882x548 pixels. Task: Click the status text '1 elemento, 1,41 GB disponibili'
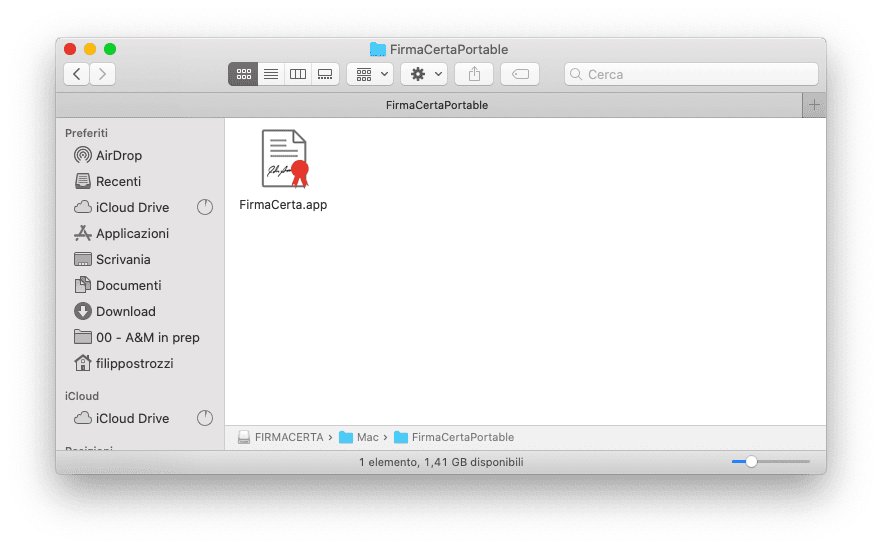[441, 462]
